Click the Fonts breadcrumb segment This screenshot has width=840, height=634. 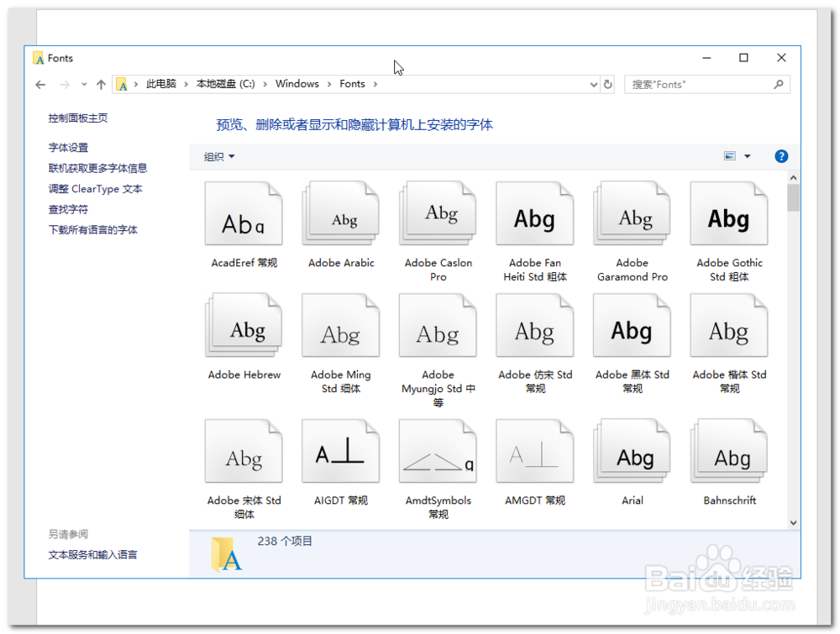(x=352, y=84)
